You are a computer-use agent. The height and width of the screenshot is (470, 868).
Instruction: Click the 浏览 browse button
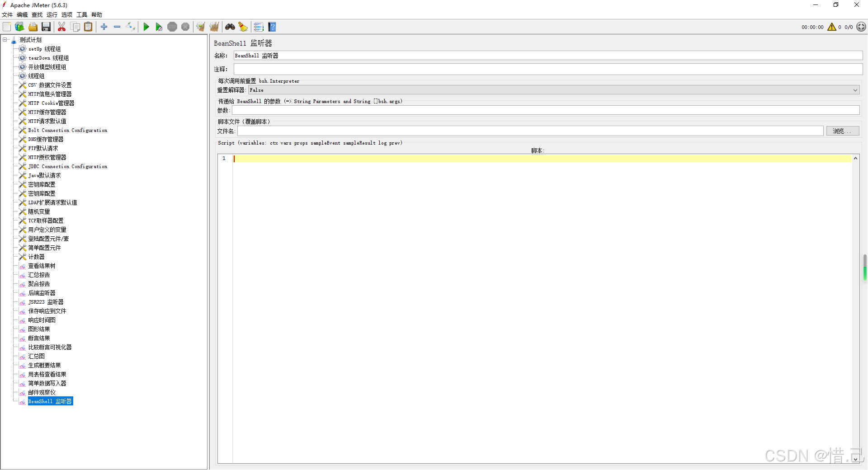[843, 131]
